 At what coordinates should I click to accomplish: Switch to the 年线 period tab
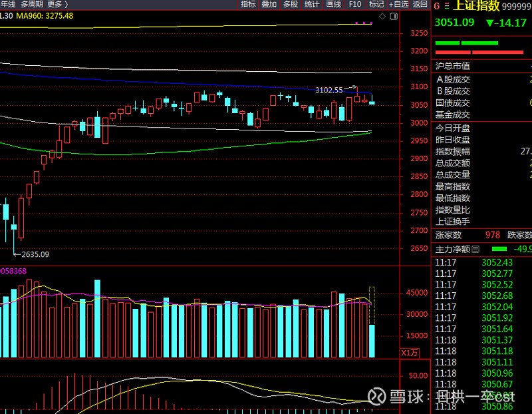click(8, 4)
